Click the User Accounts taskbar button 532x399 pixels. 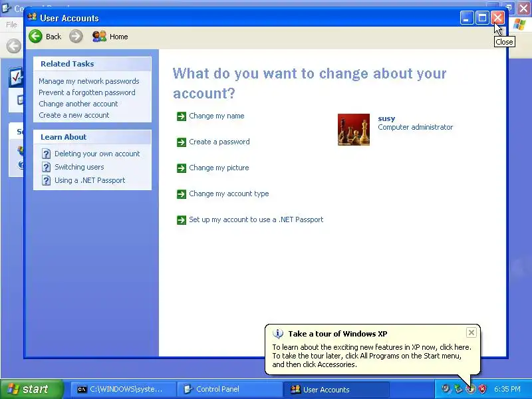pos(336,389)
